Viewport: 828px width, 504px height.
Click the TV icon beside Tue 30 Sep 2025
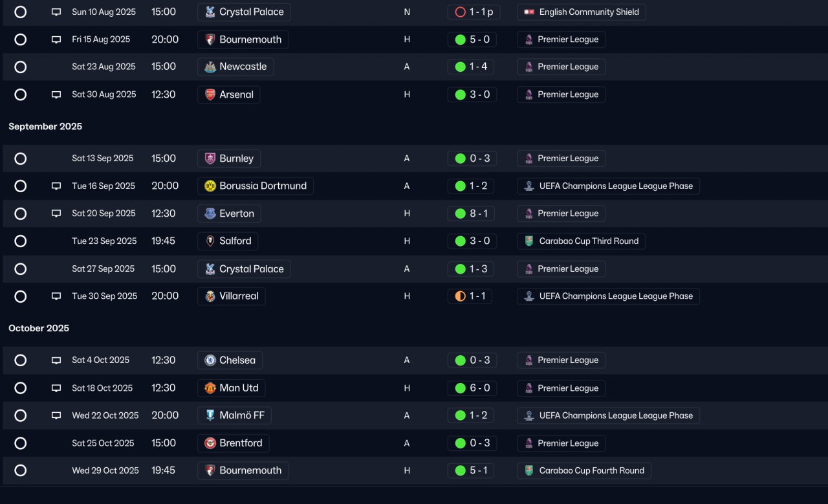[x=56, y=296]
